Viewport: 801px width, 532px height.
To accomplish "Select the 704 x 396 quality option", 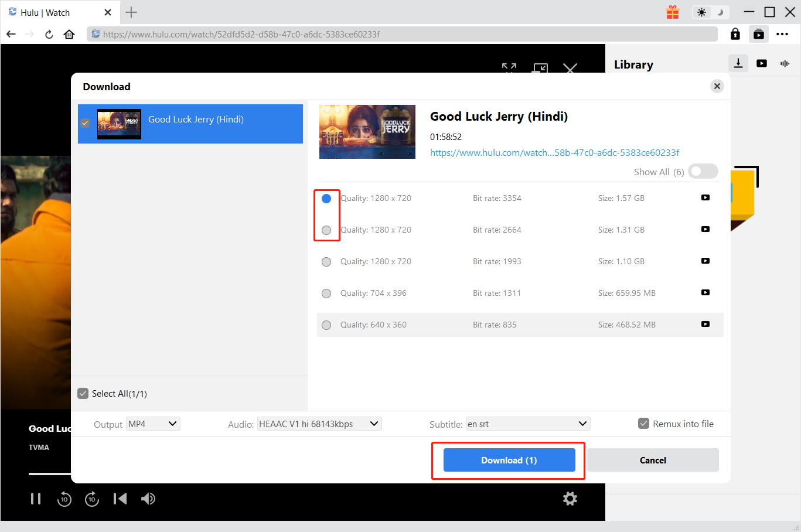I will point(326,294).
